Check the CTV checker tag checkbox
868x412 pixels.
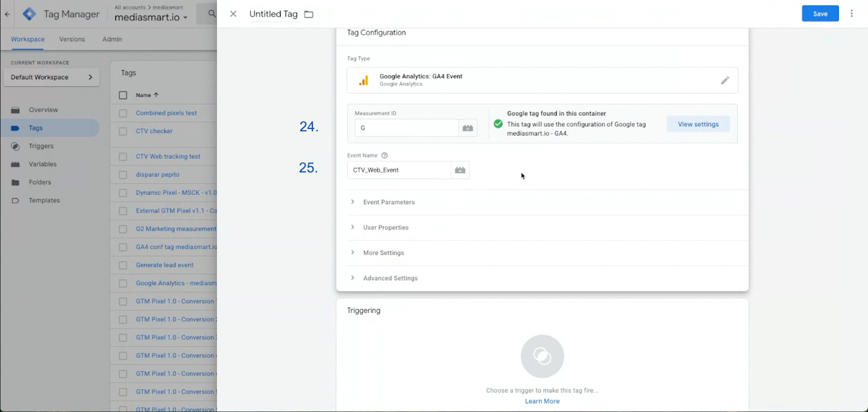(123, 132)
